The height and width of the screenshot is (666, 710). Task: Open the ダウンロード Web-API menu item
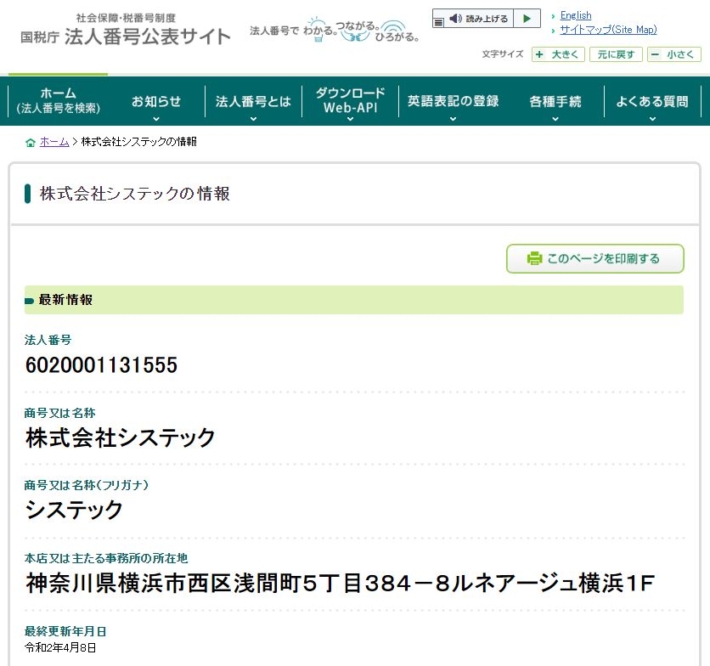[350, 101]
